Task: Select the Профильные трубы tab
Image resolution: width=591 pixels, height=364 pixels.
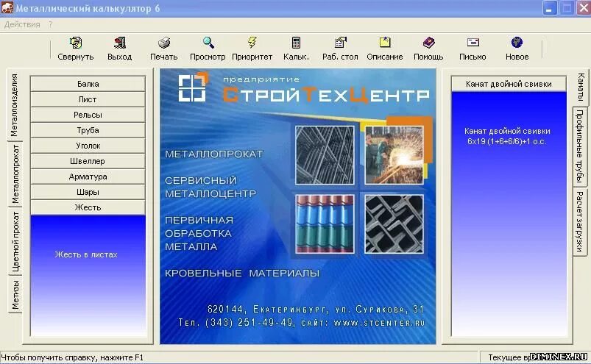Action: (x=580, y=146)
